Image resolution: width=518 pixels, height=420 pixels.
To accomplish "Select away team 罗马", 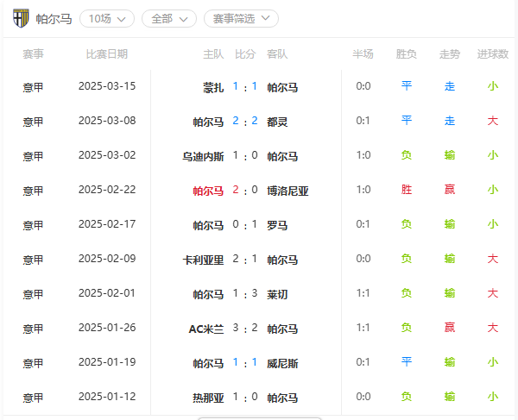I will click(277, 226).
